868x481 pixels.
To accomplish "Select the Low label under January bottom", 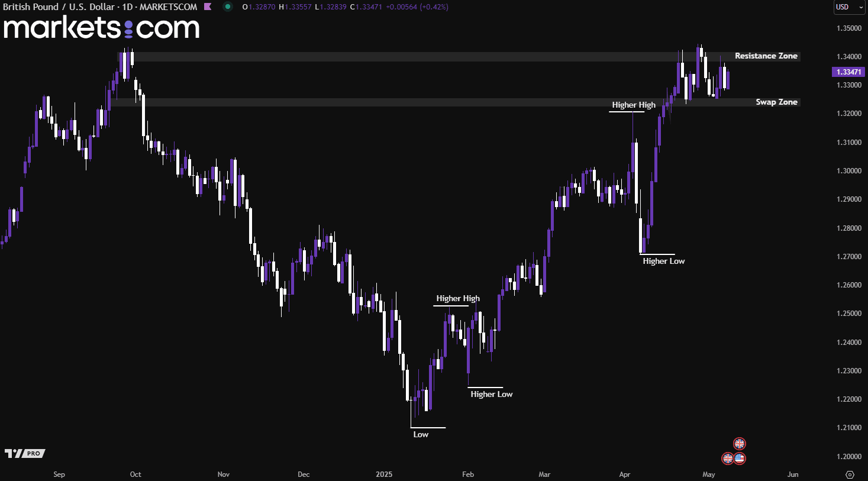I will [421, 434].
